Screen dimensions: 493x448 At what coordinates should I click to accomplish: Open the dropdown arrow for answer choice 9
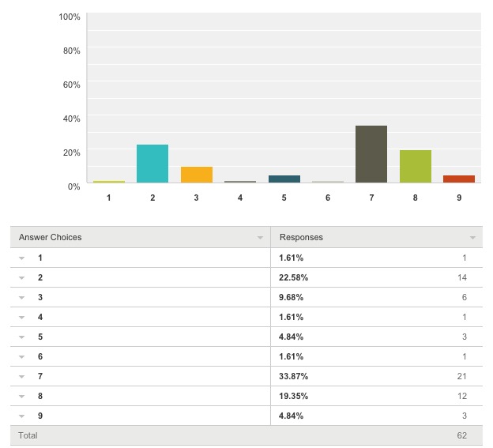pyautogui.click(x=21, y=416)
